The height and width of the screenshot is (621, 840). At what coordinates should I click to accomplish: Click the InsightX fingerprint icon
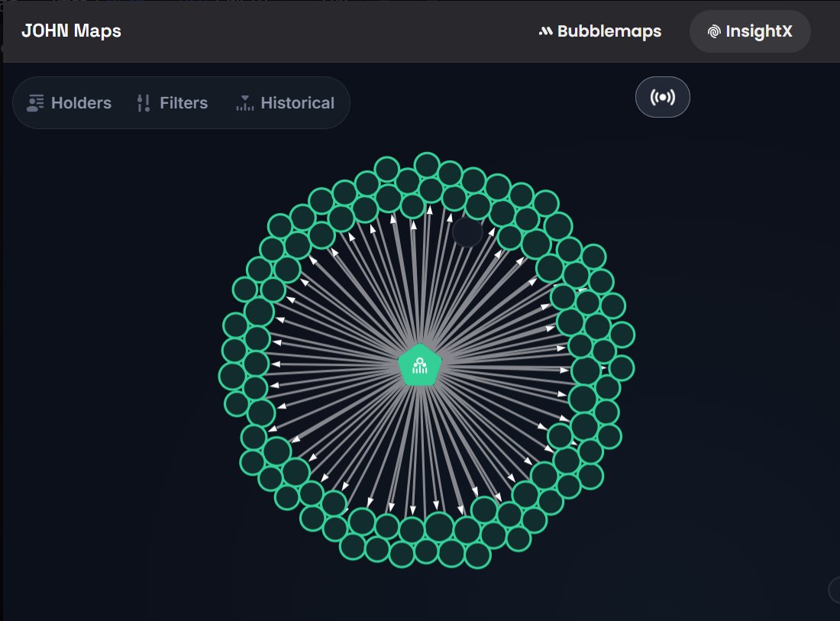713,31
